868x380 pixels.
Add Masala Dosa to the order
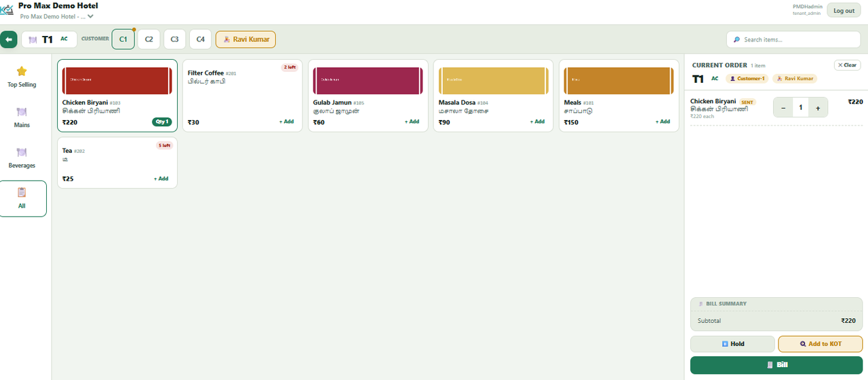click(537, 121)
